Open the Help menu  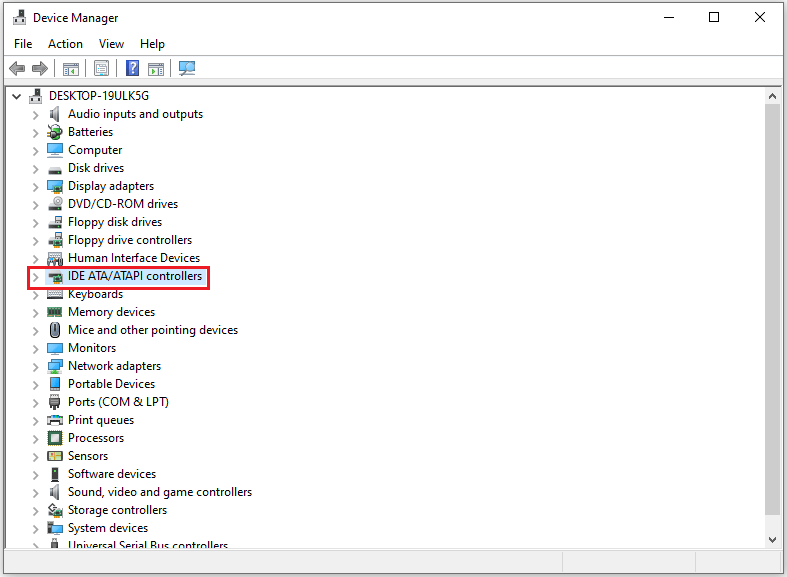[x=152, y=44]
